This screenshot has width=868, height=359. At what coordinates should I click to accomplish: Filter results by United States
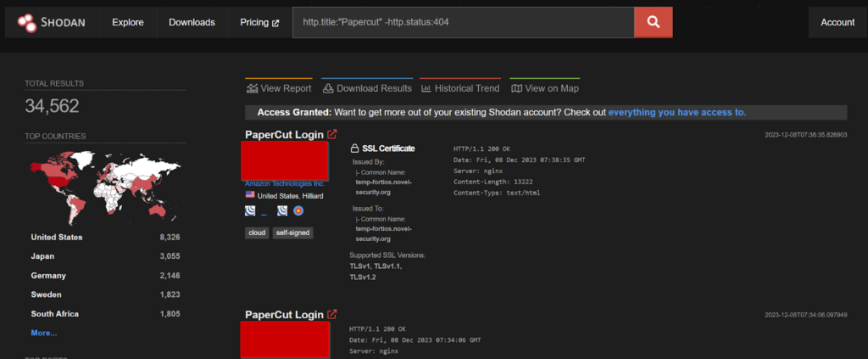click(x=57, y=237)
